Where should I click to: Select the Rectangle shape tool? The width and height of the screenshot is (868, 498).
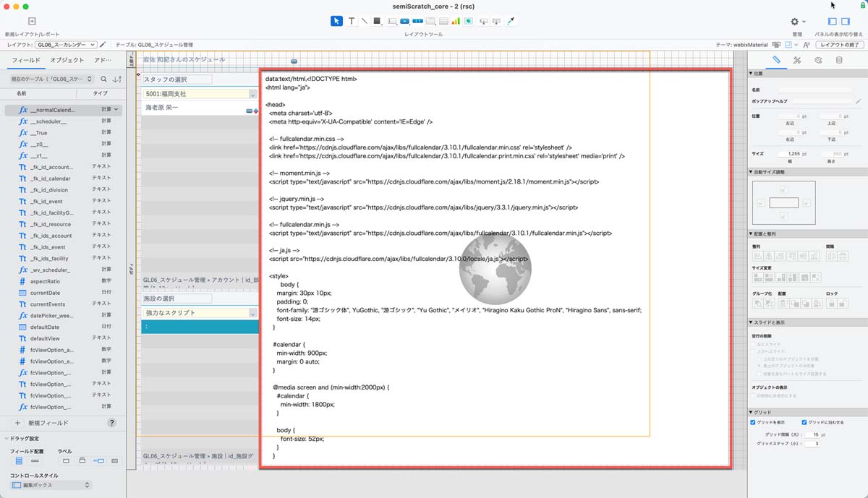pos(377,21)
